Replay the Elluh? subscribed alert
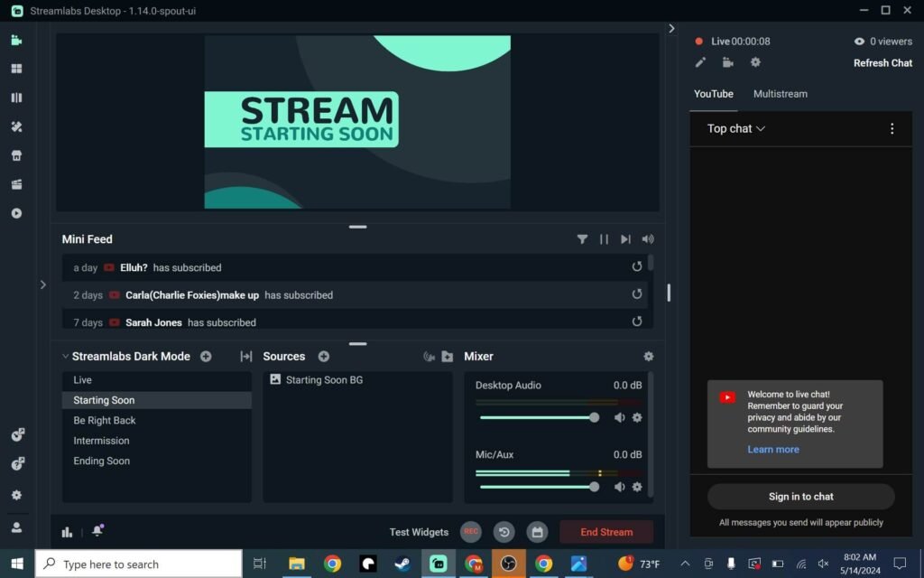The image size is (924, 578). pyautogui.click(x=636, y=266)
